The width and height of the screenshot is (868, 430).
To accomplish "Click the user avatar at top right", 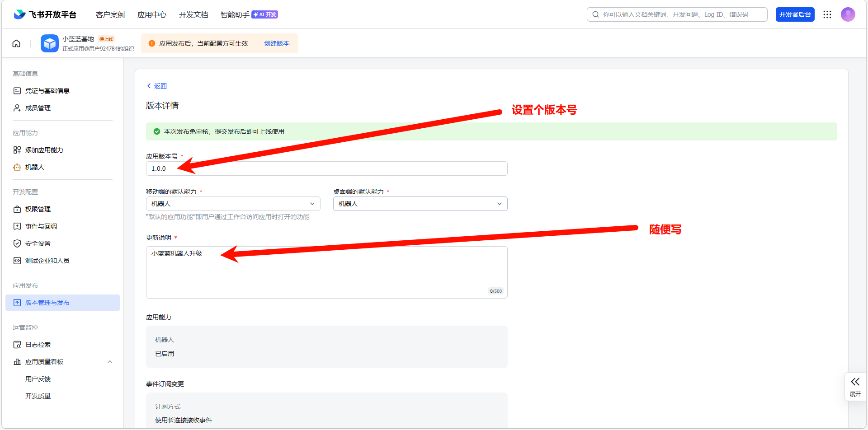I will pyautogui.click(x=848, y=14).
